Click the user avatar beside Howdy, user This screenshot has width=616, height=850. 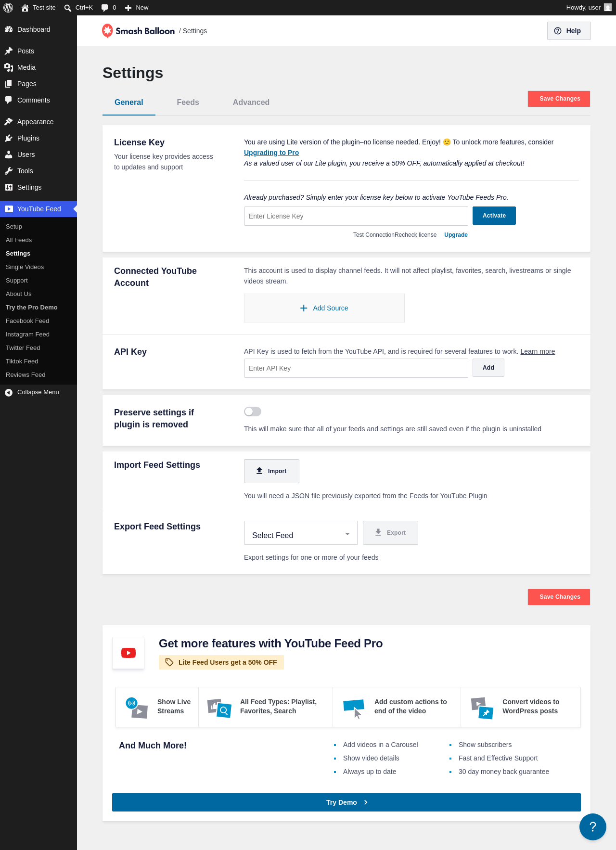pos(608,8)
